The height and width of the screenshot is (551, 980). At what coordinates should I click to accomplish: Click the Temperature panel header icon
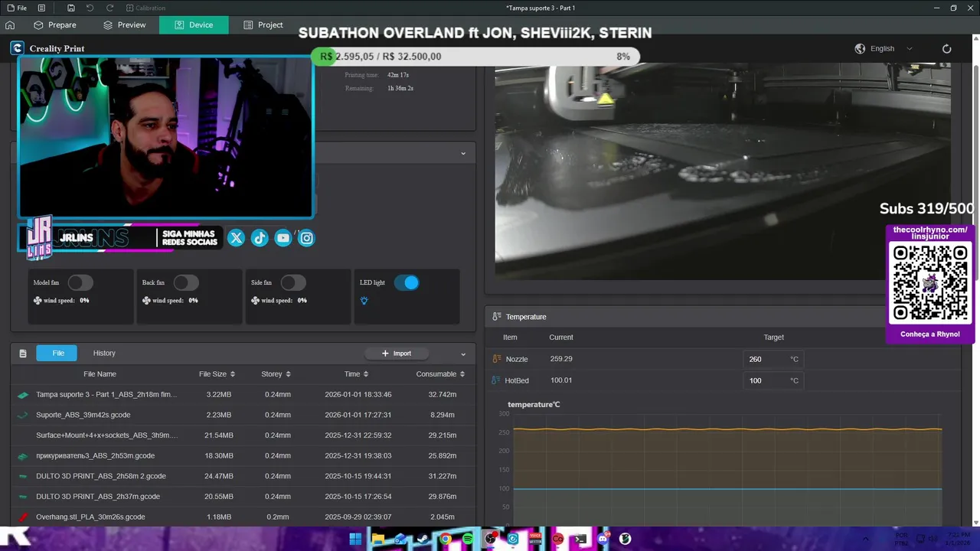click(x=497, y=317)
